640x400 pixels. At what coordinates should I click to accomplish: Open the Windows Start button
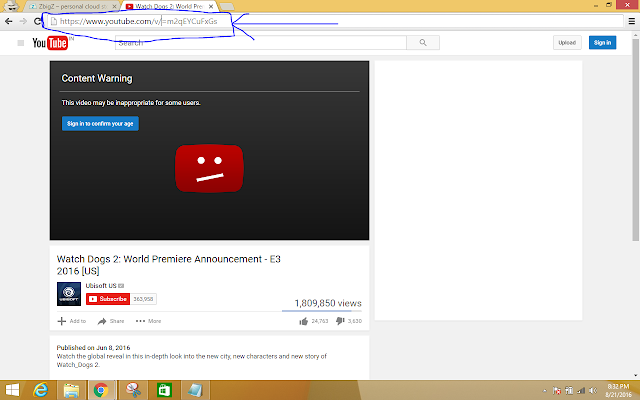pyautogui.click(x=12, y=390)
